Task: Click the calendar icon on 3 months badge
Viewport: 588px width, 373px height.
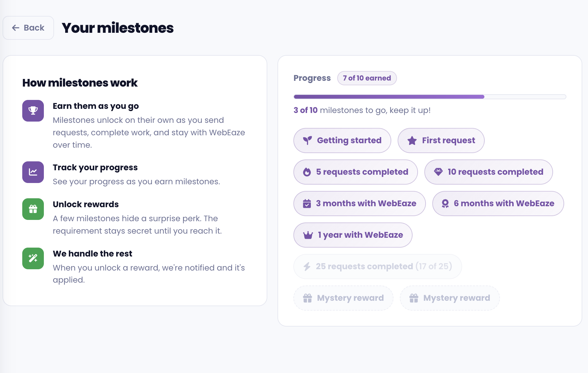Action: click(x=307, y=203)
